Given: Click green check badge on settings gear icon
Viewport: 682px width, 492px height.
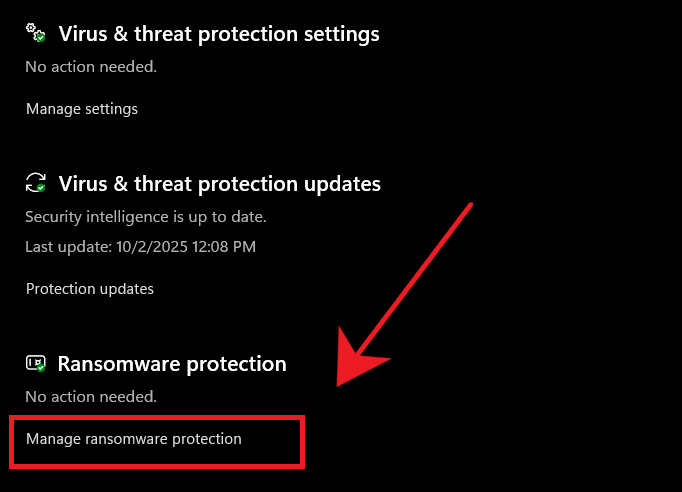Looking at the screenshot, I should tap(40, 38).
